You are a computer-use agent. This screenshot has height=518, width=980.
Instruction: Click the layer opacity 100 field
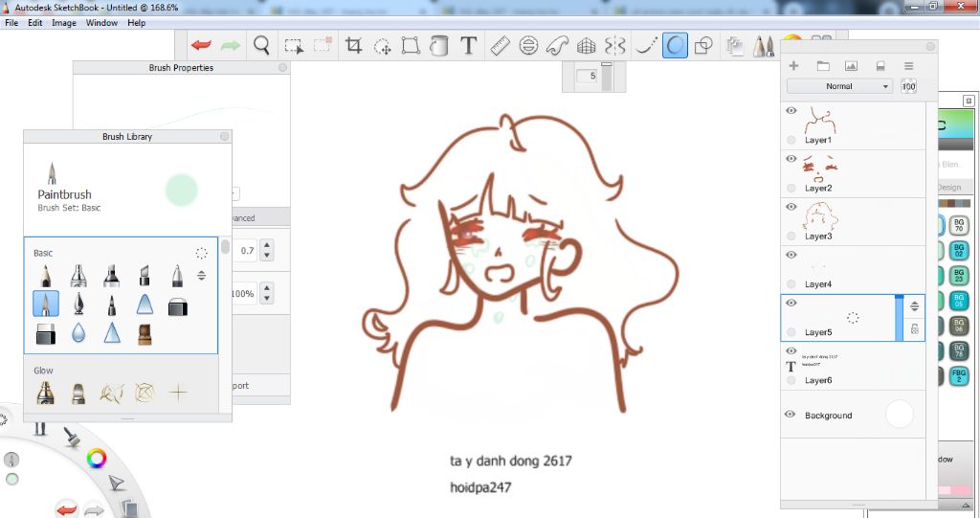pos(909,86)
